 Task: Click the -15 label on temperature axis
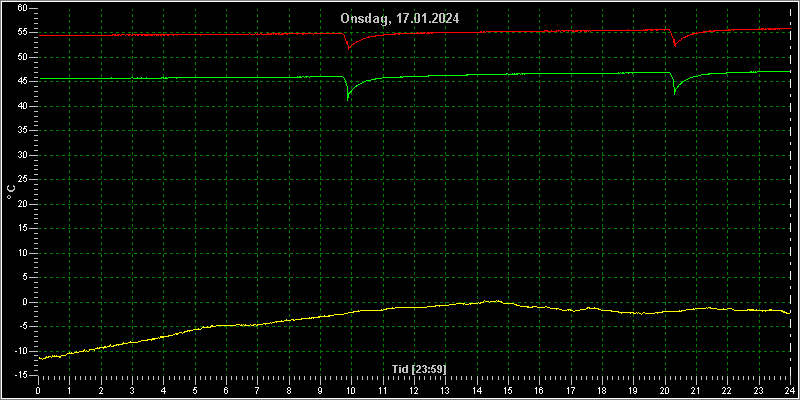point(20,376)
